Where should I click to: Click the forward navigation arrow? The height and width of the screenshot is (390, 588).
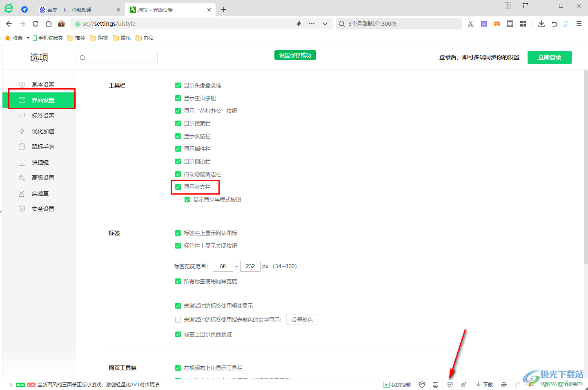pyautogui.click(x=22, y=24)
